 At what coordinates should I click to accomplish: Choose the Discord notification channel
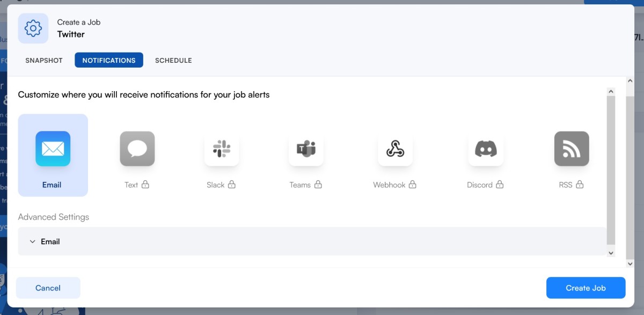point(485,149)
